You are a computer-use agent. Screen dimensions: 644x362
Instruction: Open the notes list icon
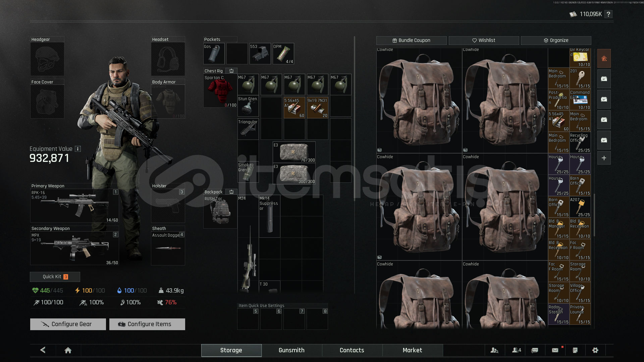pyautogui.click(x=575, y=350)
